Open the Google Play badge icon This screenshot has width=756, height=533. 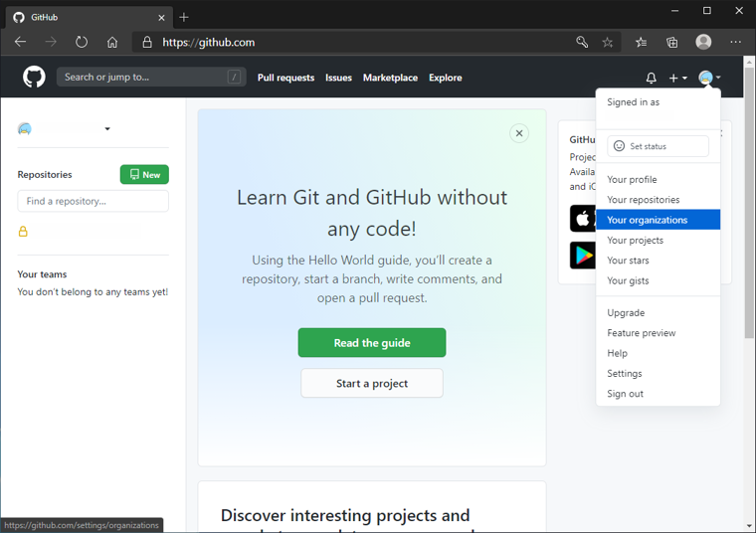(x=583, y=255)
